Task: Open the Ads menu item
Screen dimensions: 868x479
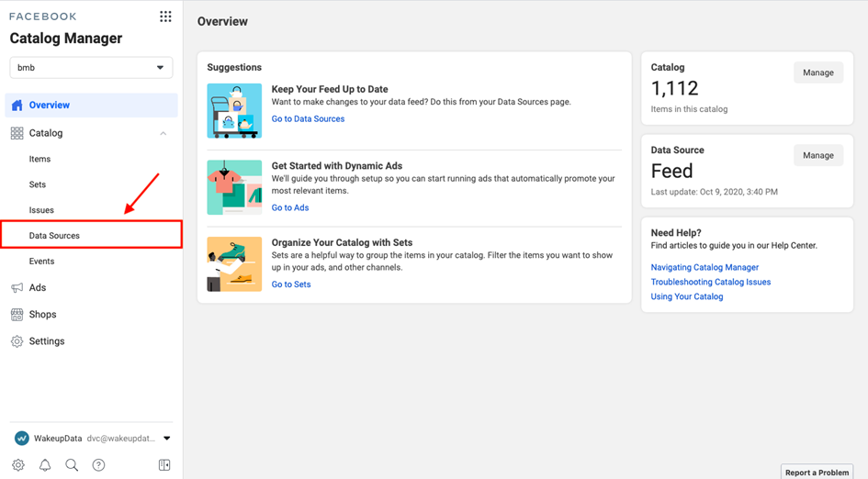Action: pos(38,287)
